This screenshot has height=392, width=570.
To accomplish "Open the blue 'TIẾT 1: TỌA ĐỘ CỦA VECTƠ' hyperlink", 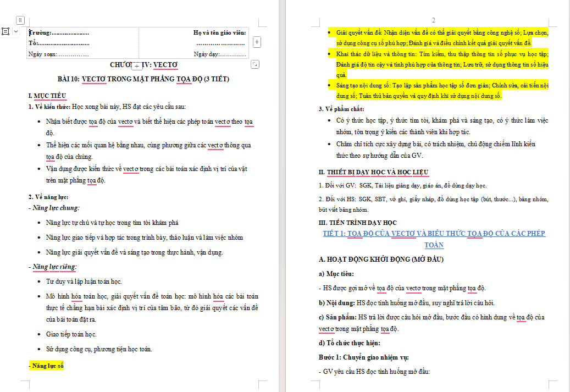I will coord(434,239).
